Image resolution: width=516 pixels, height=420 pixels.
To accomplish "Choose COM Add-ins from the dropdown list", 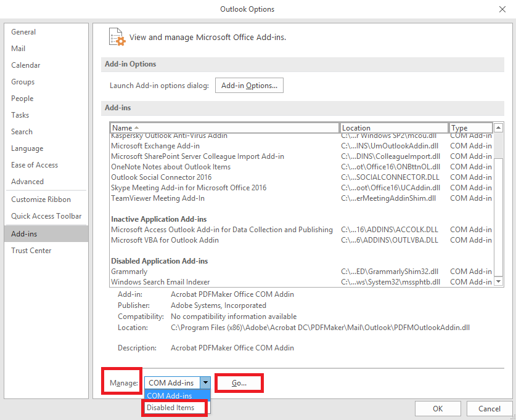I will 178,396.
